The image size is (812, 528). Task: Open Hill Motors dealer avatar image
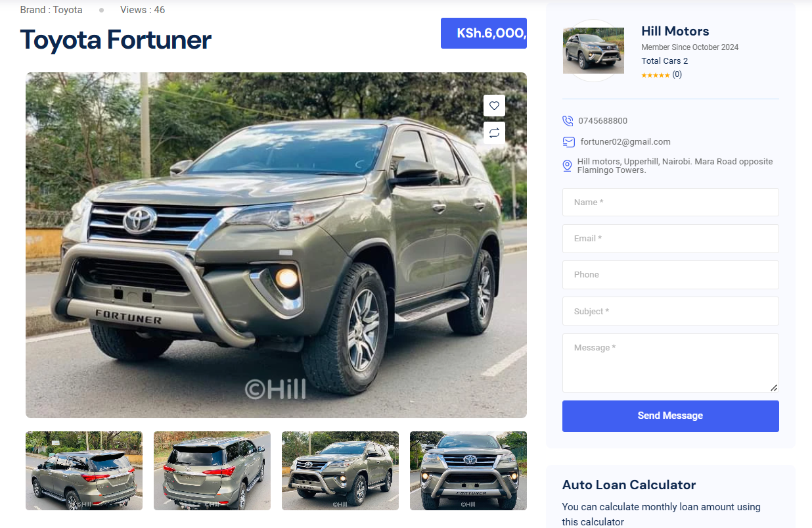[x=593, y=51]
